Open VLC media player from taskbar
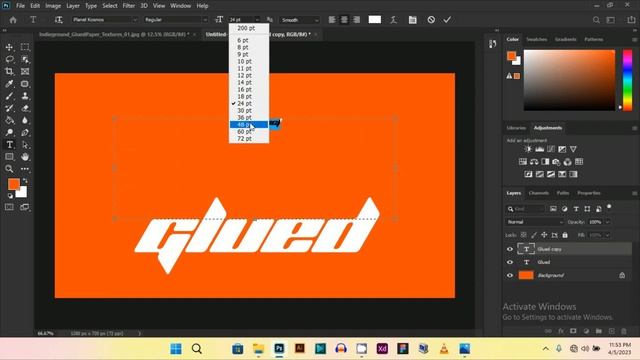640x360 pixels. 444,349
